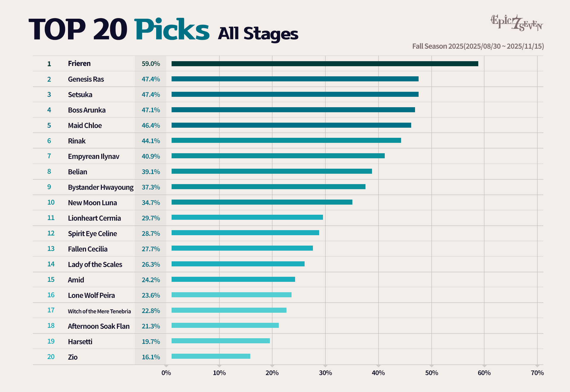Click rank number 10 beside New Moon Luna

pos(51,203)
